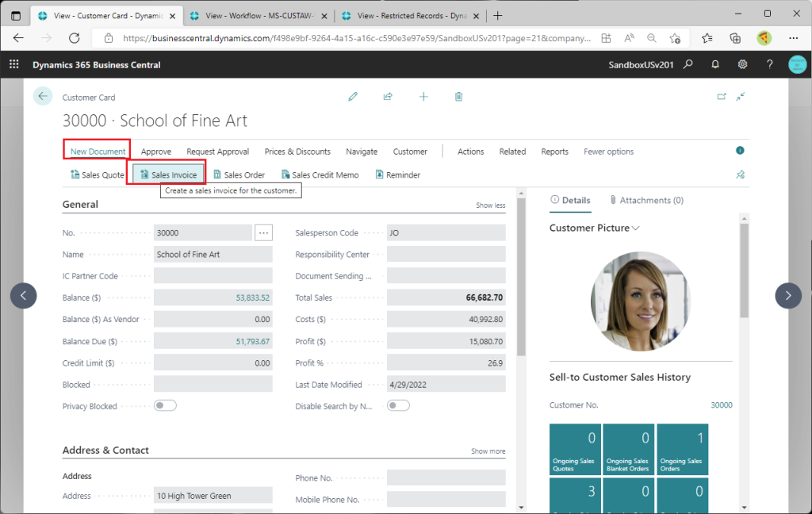This screenshot has width=812, height=514.
Task: Toggle Disable Search by Name switch
Action: [398, 405]
